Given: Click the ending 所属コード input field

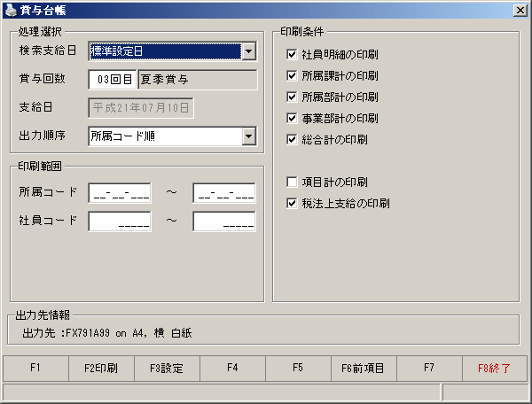Looking at the screenshot, I should click(224, 193).
